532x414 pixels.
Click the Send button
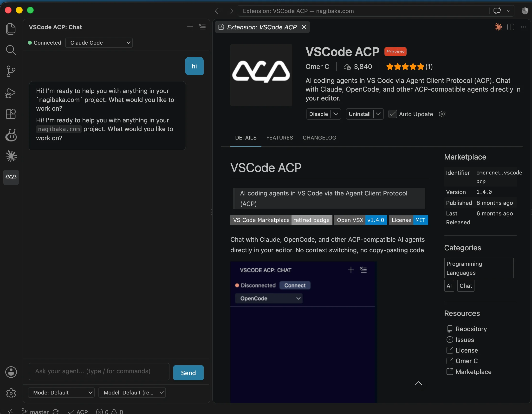[x=188, y=373]
